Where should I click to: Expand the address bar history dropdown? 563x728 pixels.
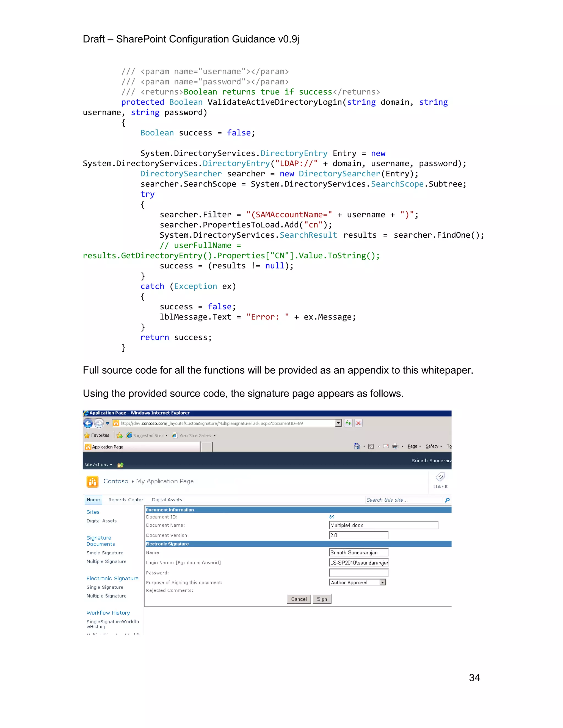coord(338,423)
